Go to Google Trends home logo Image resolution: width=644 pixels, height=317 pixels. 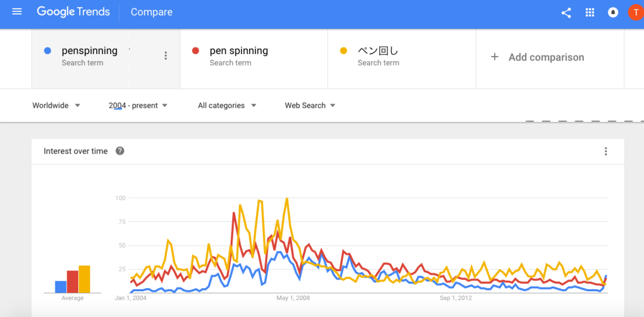pyautogui.click(x=73, y=12)
